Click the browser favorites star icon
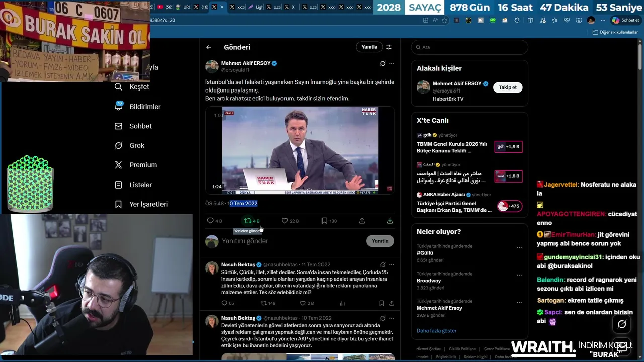The image size is (644, 362). 444,20
